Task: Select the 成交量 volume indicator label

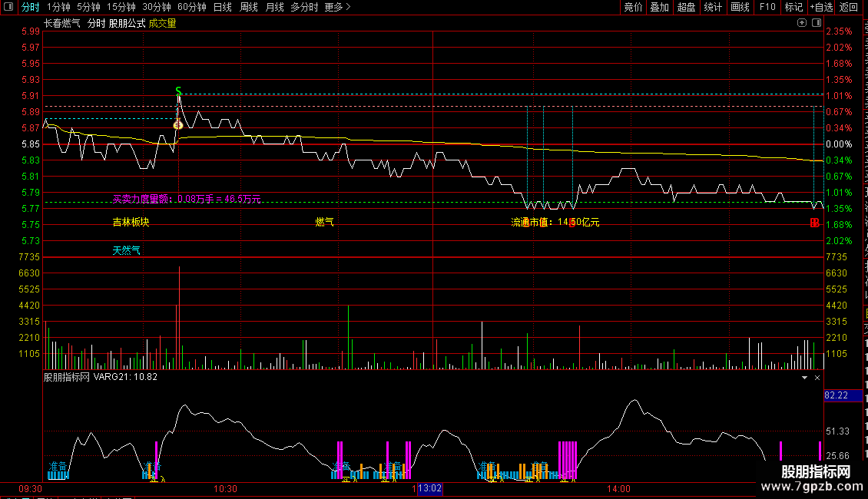Action: (x=162, y=23)
